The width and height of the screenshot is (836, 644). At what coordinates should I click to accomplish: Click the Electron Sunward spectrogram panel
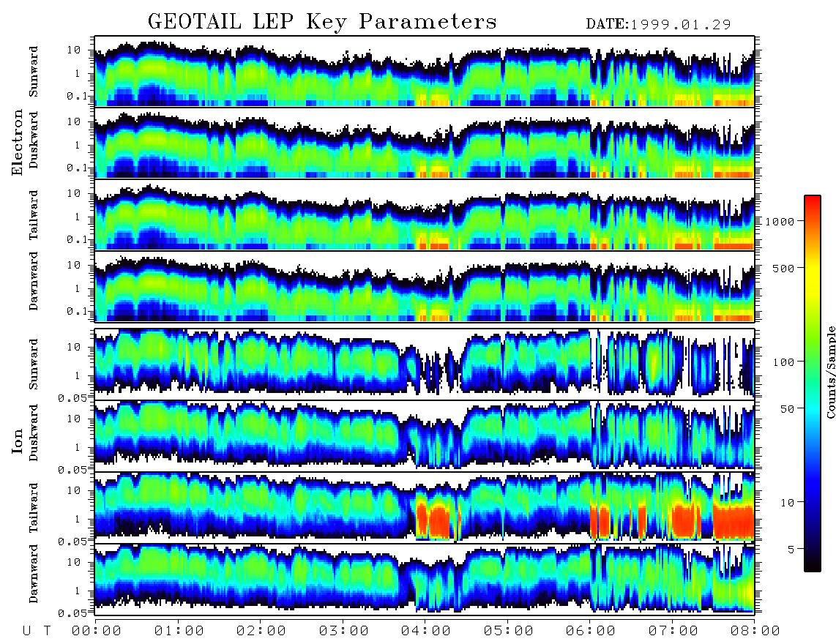pos(425,72)
